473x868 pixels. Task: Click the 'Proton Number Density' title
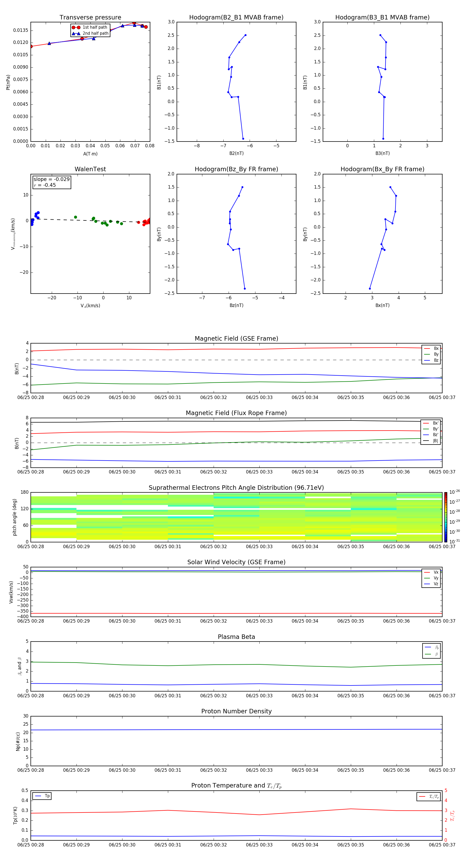(x=236, y=711)
